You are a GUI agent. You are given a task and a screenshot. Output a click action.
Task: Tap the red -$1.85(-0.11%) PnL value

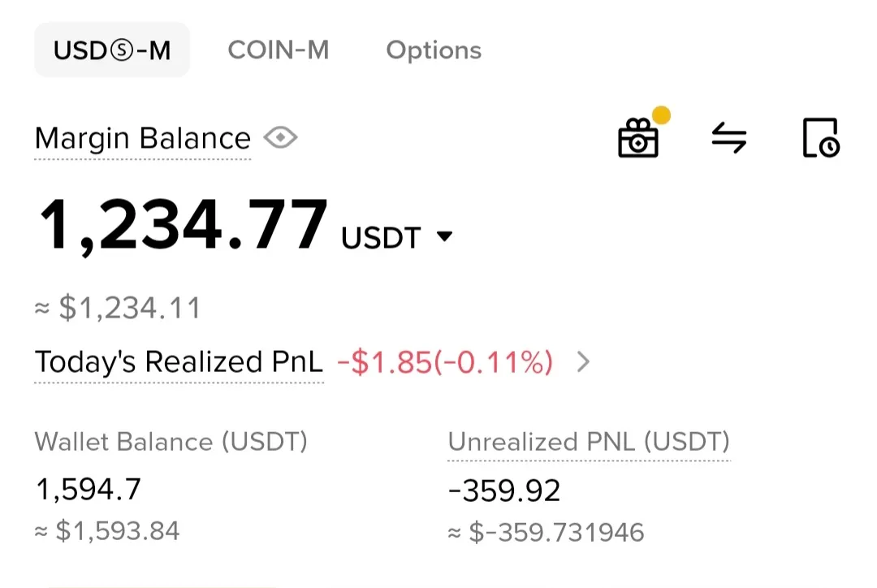[444, 362]
